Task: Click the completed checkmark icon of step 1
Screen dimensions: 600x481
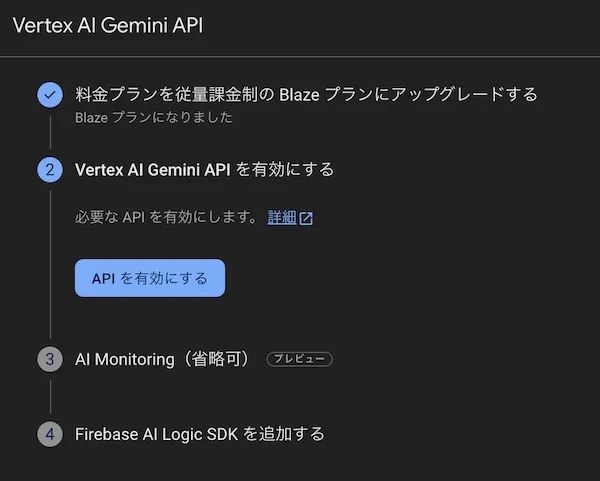Action: coord(49,95)
